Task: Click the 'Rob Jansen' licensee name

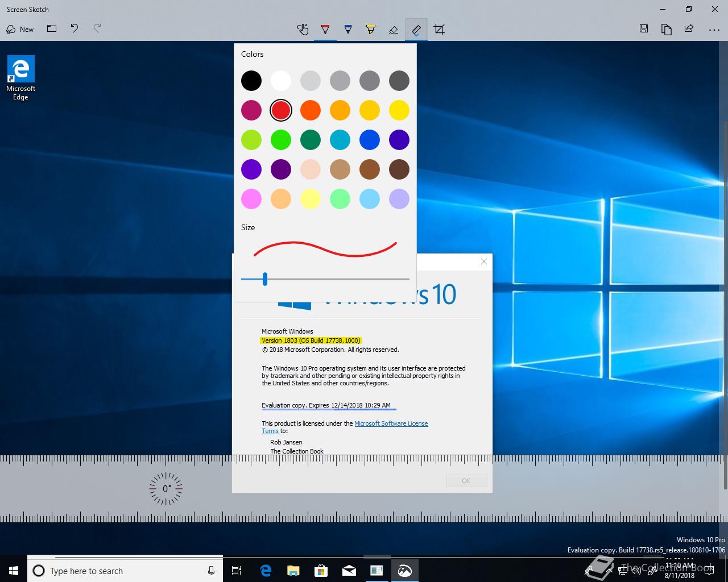Action: (286, 442)
